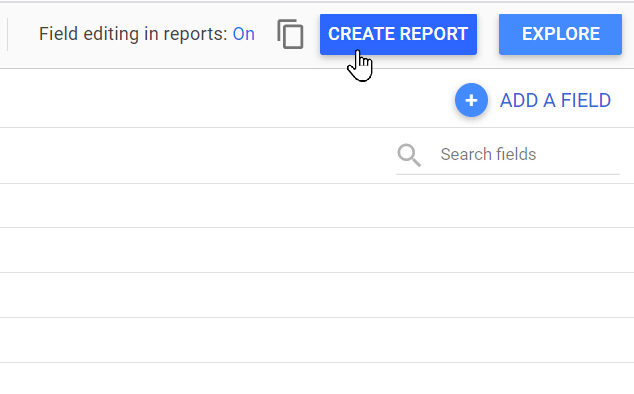The width and height of the screenshot is (634, 394).
Task: Click the blue plus circle icon
Action: [x=471, y=100]
